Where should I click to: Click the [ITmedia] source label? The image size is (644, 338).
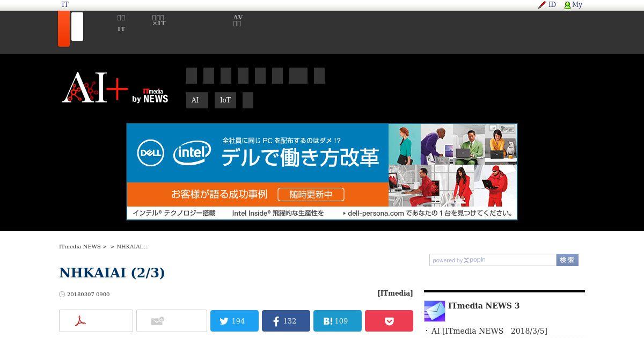click(x=395, y=293)
